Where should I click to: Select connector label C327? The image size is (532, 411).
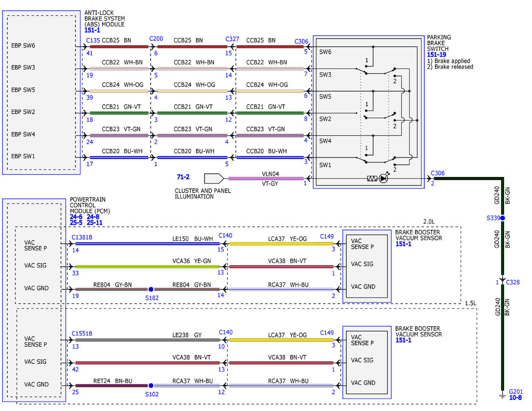232,39
